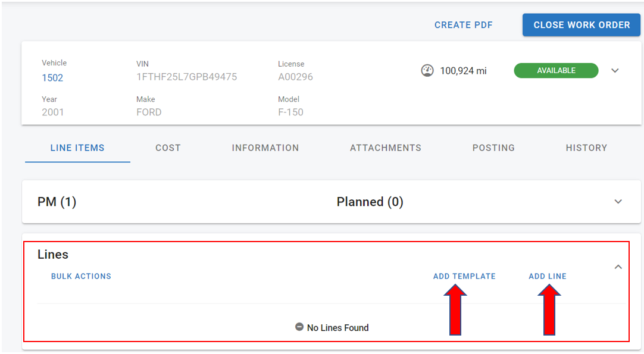Click the green AVAILABLE status badge
Screen dimensions: 644x354
[556, 71]
